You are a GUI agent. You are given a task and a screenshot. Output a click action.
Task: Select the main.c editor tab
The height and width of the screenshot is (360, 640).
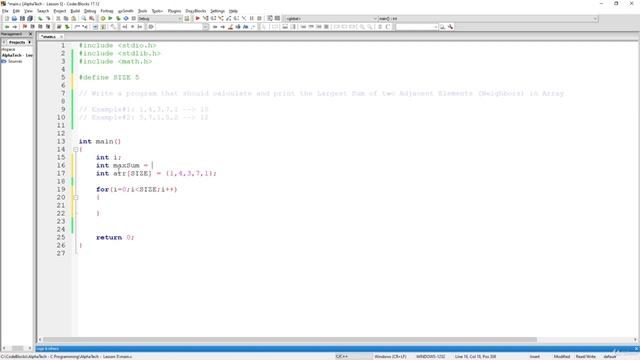click(49, 37)
